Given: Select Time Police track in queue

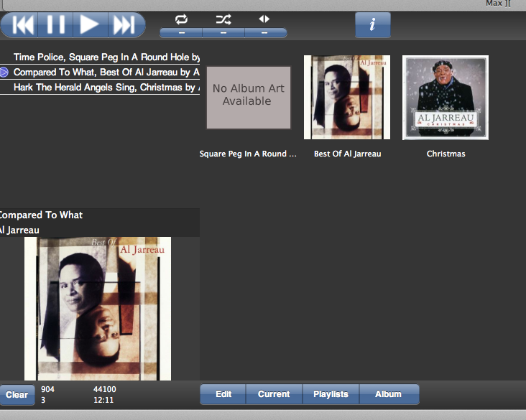Looking at the screenshot, I should pos(100,57).
